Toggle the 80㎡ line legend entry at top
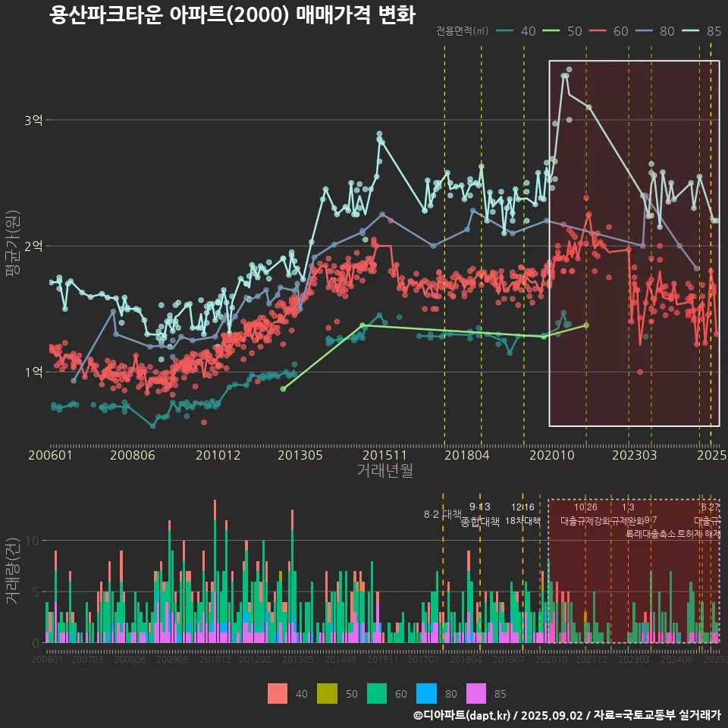The height and width of the screenshot is (728, 728). click(655, 31)
